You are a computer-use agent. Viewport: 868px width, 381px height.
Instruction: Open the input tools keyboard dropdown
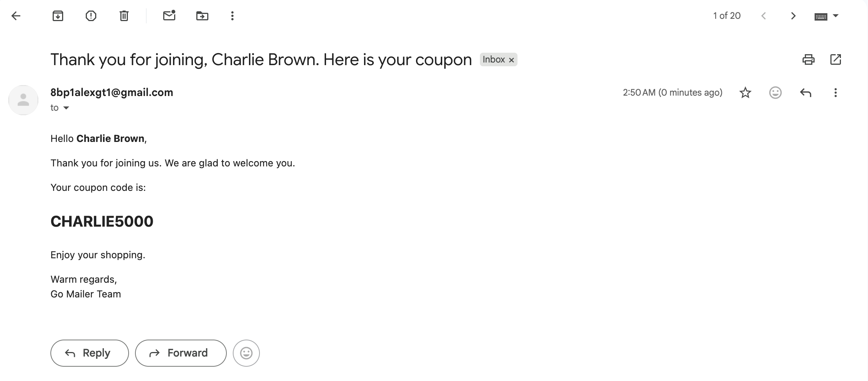coord(836,16)
